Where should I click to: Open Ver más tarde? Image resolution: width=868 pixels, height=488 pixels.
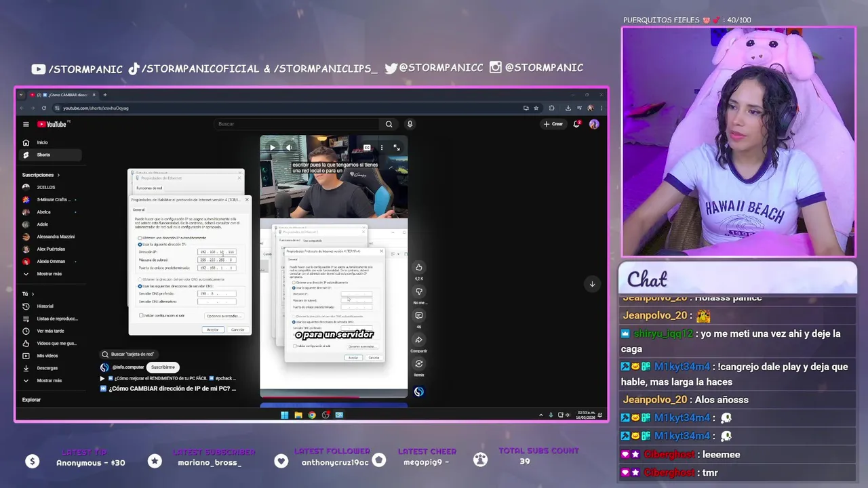click(x=52, y=331)
